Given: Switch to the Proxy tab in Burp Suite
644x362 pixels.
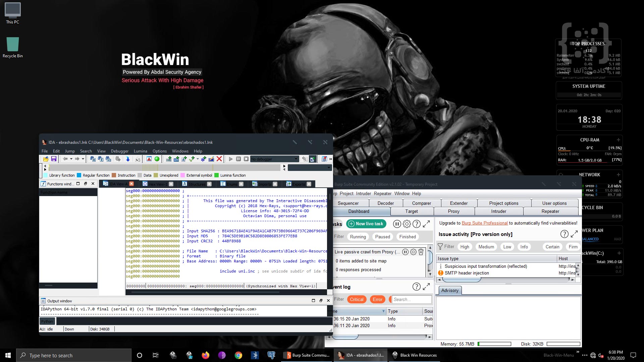Looking at the screenshot, I should (453, 211).
